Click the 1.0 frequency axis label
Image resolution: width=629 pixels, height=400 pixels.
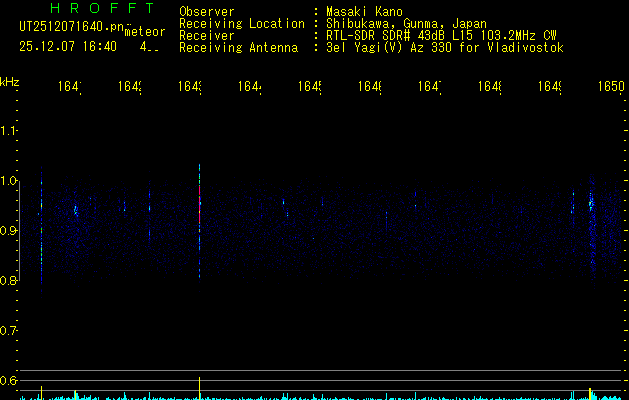[9, 181]
